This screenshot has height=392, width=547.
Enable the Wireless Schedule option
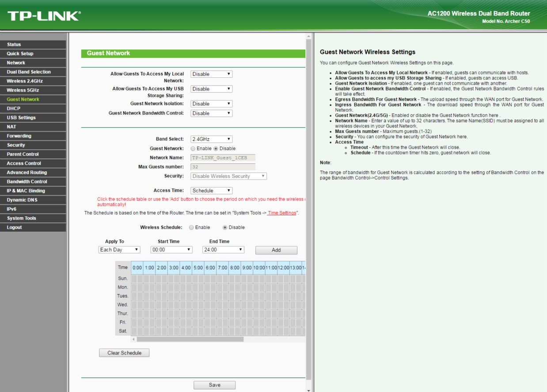(191, 228)
